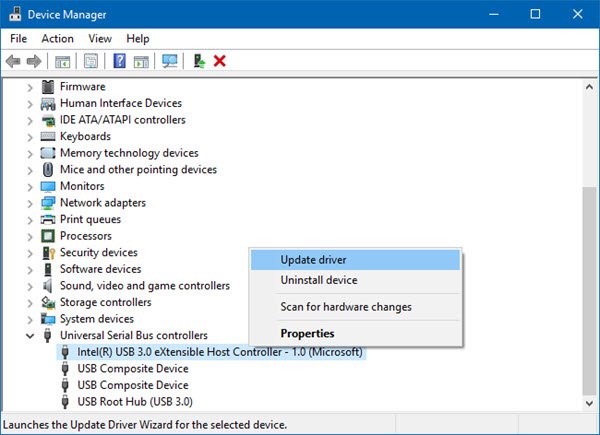Click the Firmware category icon
Viewport: 600px width, 435px height.
(x=48, y=87)
